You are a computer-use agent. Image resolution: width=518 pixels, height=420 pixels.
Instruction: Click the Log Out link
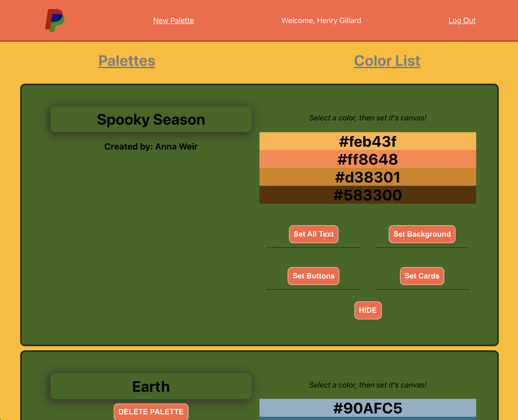462,20
